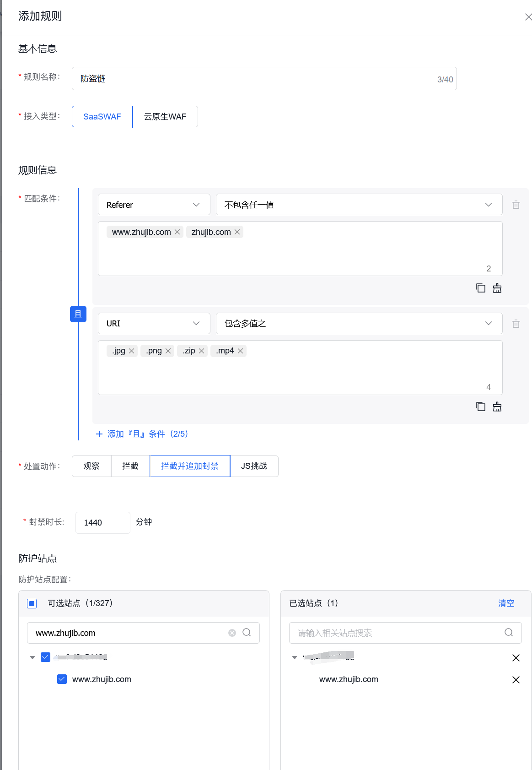The height and width of the screenshot is (770, 532).
Task: Remove the selected site group
Action: coord(516,658)
